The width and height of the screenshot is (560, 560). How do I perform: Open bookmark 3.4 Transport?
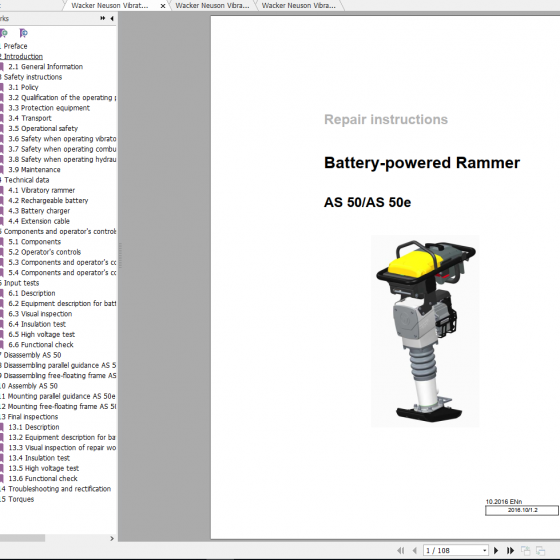pyautogui.click(x=30, y=118)
